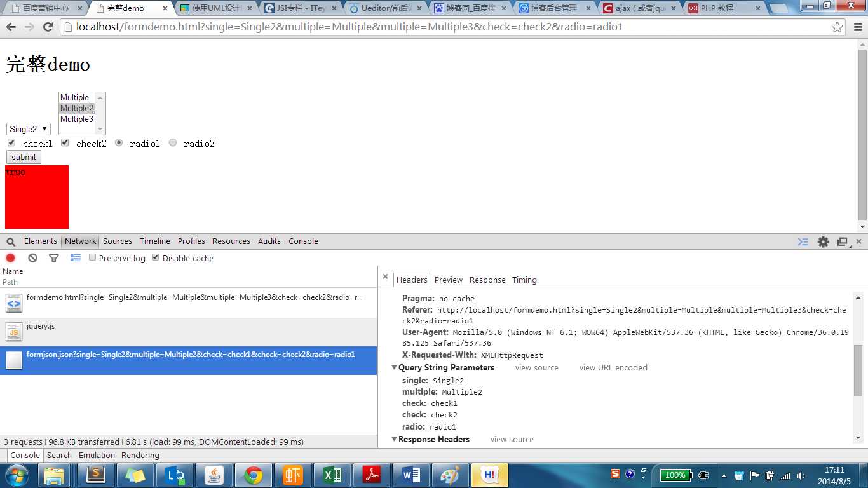This screenshot has height=488, width=868.
Task: Click the DevTools search magnifier icon
Action: tap(11, 242)
